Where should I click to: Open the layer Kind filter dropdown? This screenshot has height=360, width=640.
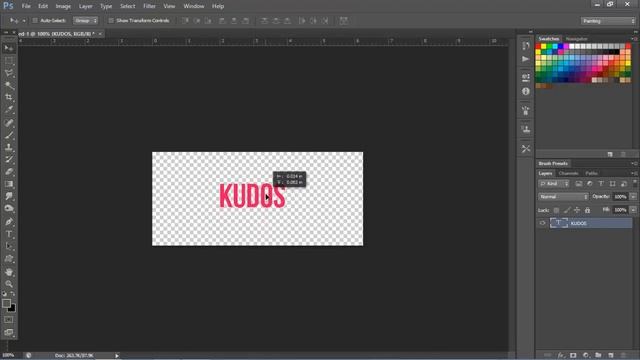pyautogui.click(x=554, y=184)
